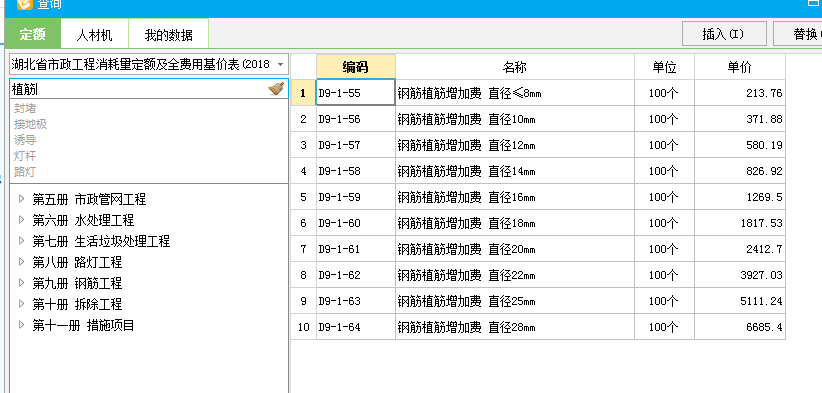Select the 封堵 search suggestion

[25, 108]
